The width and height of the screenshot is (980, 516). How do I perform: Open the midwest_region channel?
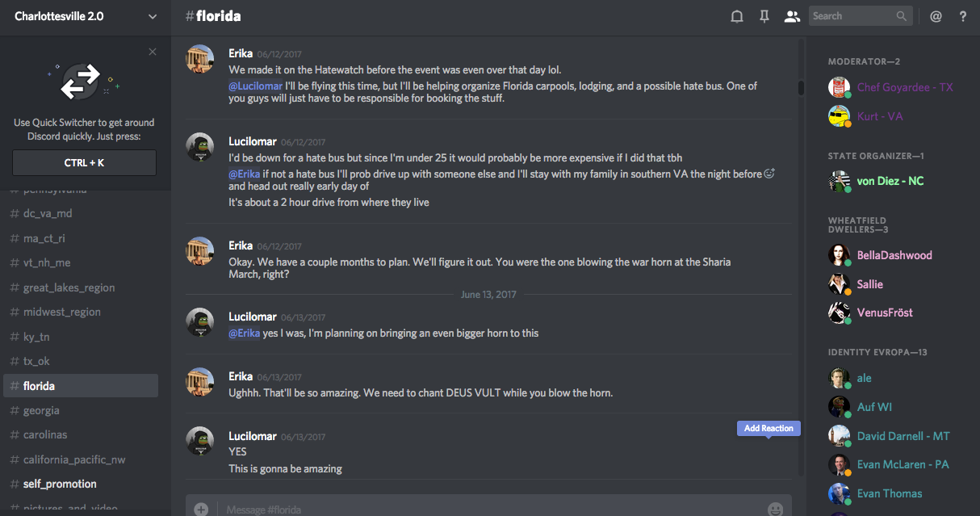62,312
